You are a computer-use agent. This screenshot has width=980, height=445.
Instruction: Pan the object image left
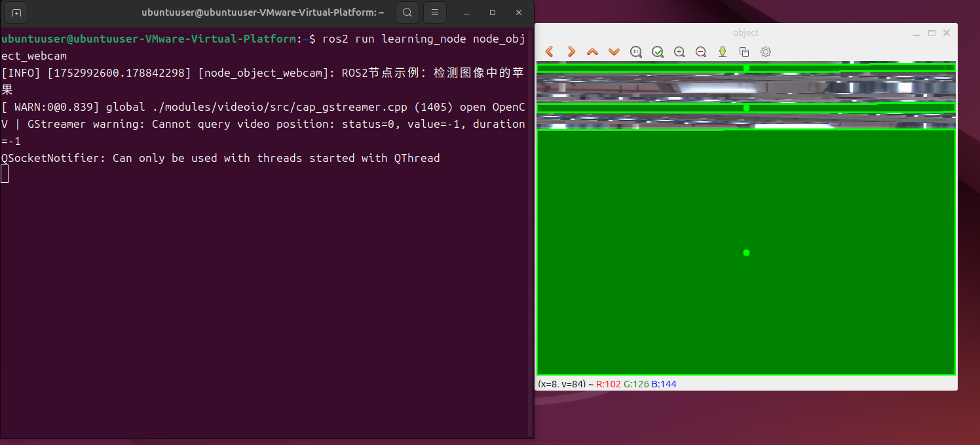coord(550,52)
